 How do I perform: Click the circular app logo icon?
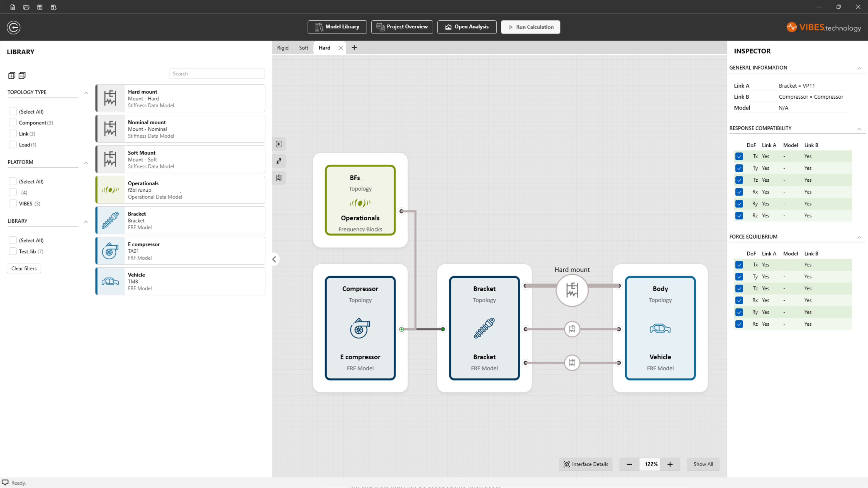tap(13, 27)
